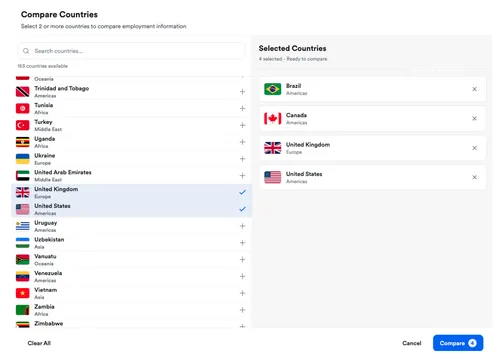Image resolution: width=504 pixels, height=362 pixels.
Task: Add Trinidad and Tobago with its plus icon
Action: pos(242,92)
